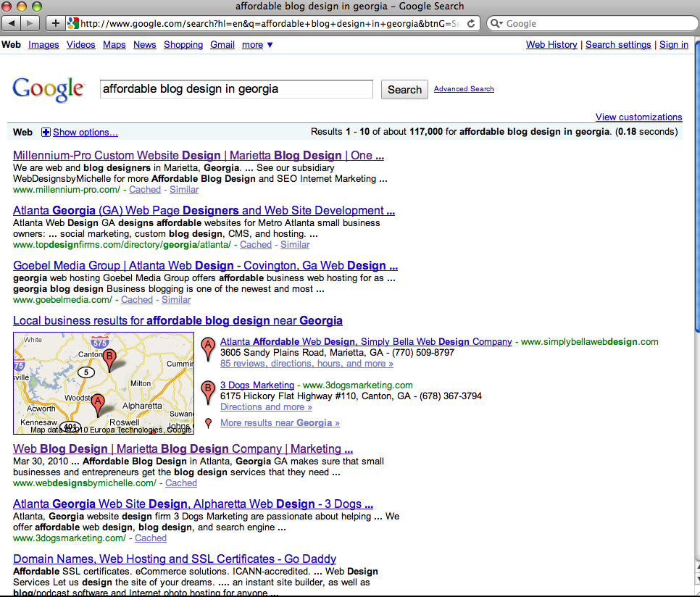Open View customizations link
Viewport: 700px width, 597px height.
click(x=639, y=117)
